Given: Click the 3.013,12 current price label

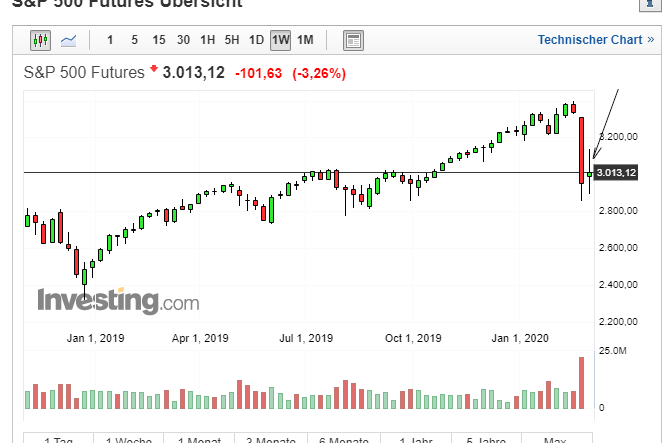Looking at the screenshot, I should (x=616, y=173).
